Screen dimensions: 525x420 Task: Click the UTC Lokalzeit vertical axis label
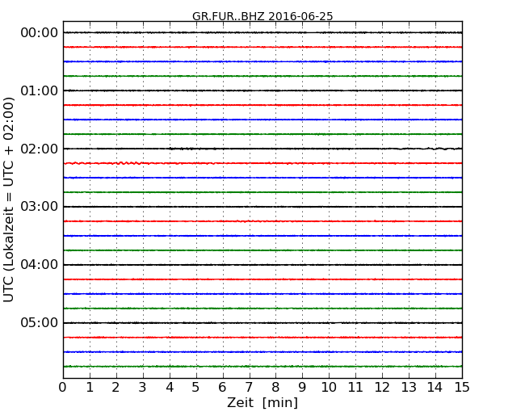tap(9, 199)
